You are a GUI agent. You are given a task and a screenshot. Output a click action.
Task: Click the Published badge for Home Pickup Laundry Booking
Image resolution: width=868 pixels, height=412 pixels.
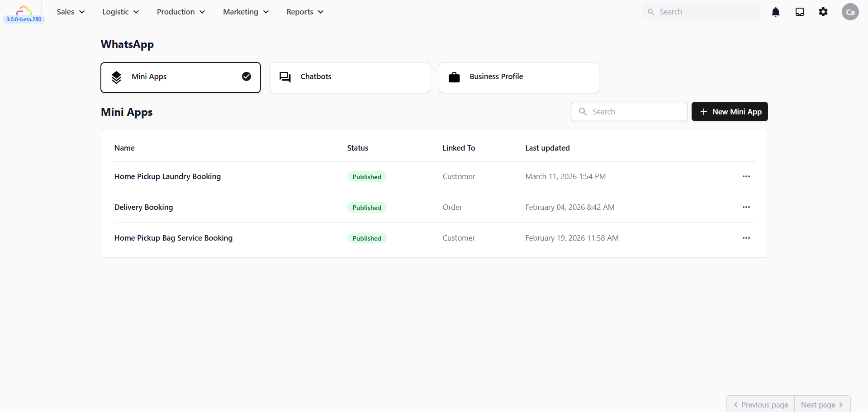tap(367, 177)
